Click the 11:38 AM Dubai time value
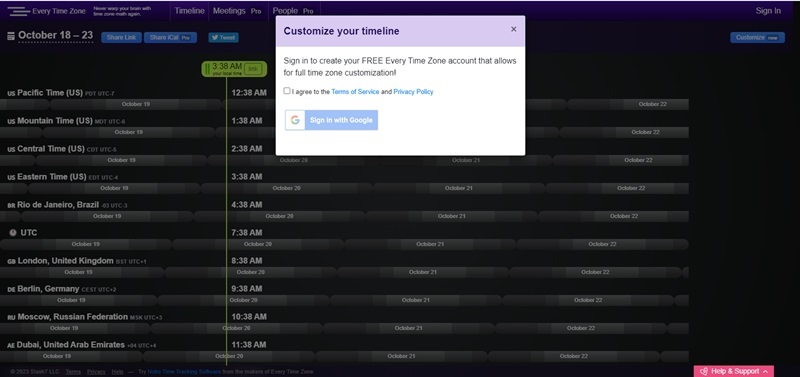This screenshot has height=377, width=800. coord(248,345)
